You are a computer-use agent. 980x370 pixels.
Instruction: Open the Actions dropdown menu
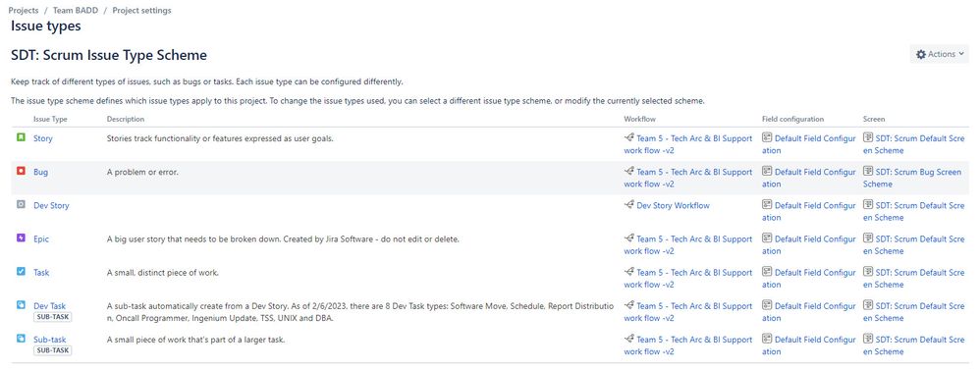tap(940, 54)
